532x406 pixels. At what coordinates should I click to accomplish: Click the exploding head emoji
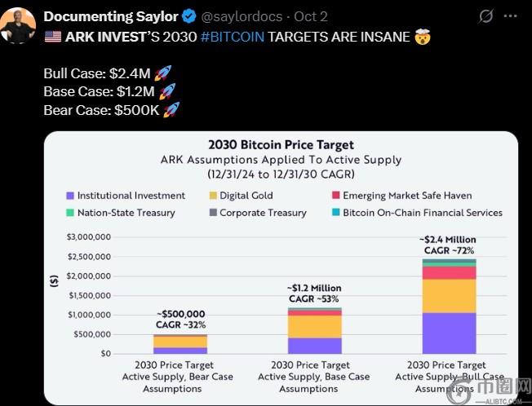click(x=422, y=37)
